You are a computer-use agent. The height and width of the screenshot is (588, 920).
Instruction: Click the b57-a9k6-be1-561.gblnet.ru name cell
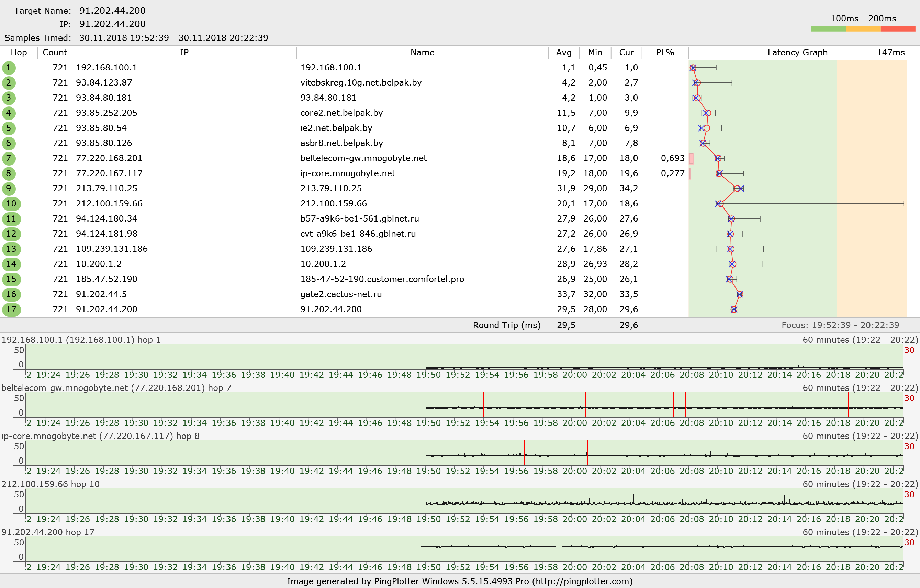(360, 219)
